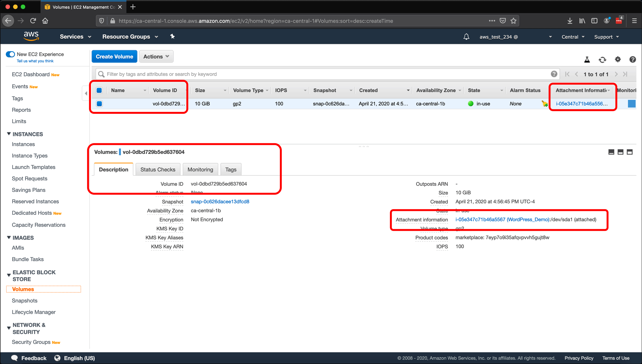Click the Tags tab in description
The width and height of the screenshot is (642, 364).
point(231,169)
